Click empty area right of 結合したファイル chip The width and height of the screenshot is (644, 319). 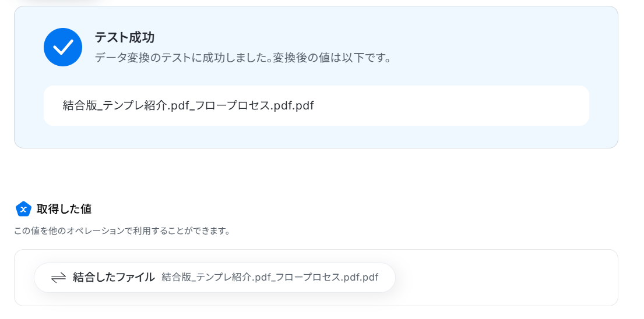(x=505, y=278)
